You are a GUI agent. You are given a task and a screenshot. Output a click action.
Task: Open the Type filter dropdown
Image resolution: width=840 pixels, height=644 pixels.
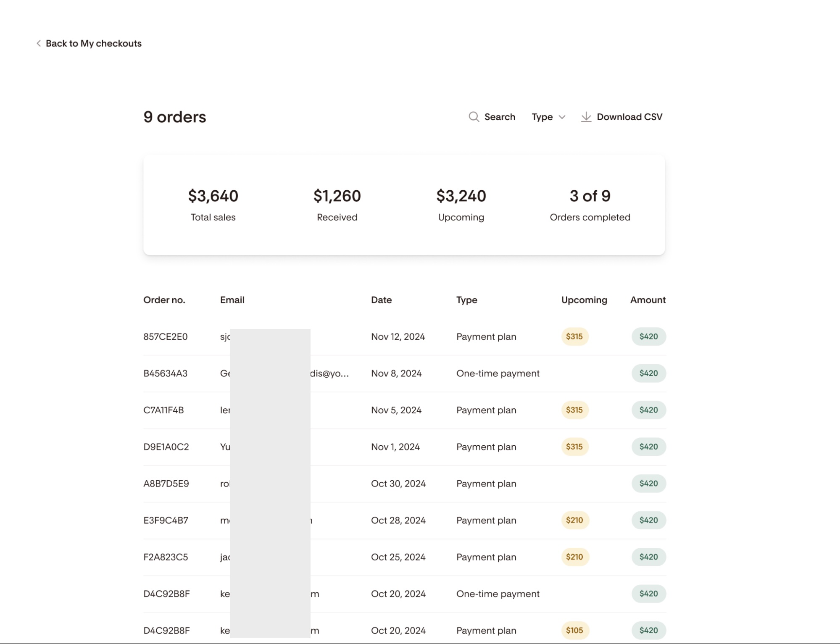tap(542, 117)
